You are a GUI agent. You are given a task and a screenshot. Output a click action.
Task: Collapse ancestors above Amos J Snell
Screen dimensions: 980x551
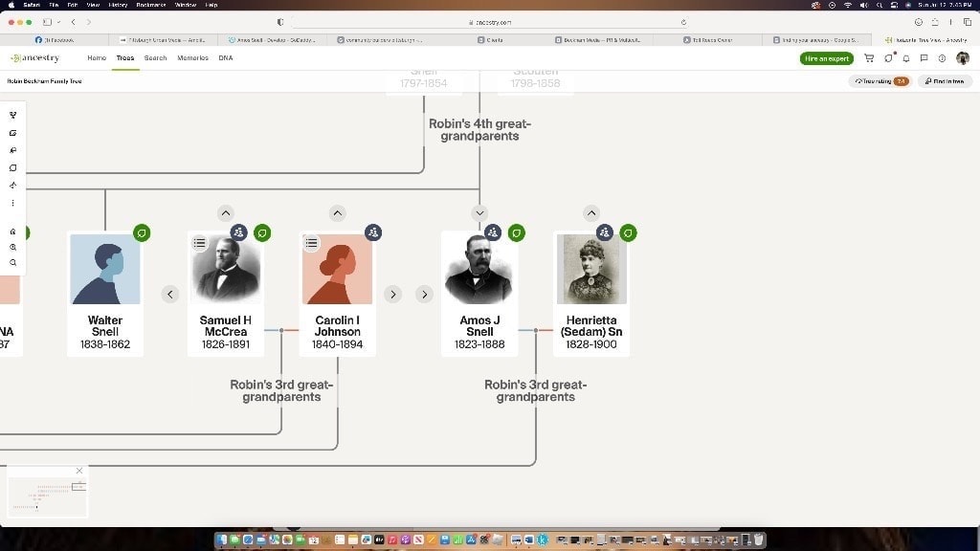(x=479, y=213)
